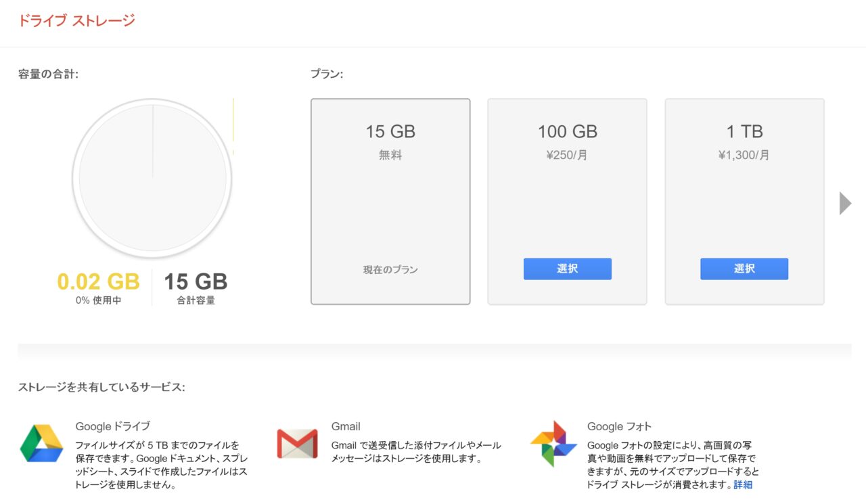Click the ドライブ ストレージ page heading

click(x=76, y=20)
